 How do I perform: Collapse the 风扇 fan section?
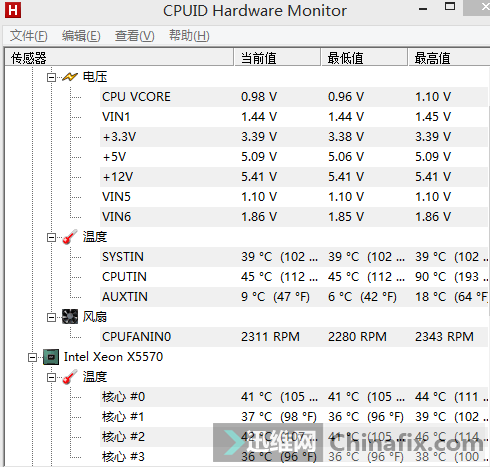coord(51,318)
